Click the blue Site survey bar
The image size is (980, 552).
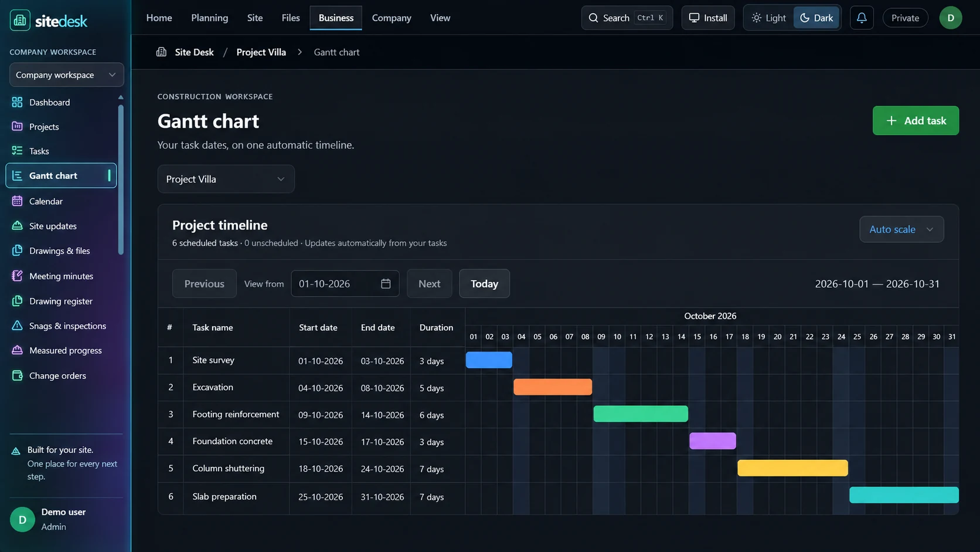tap(489, 360)
